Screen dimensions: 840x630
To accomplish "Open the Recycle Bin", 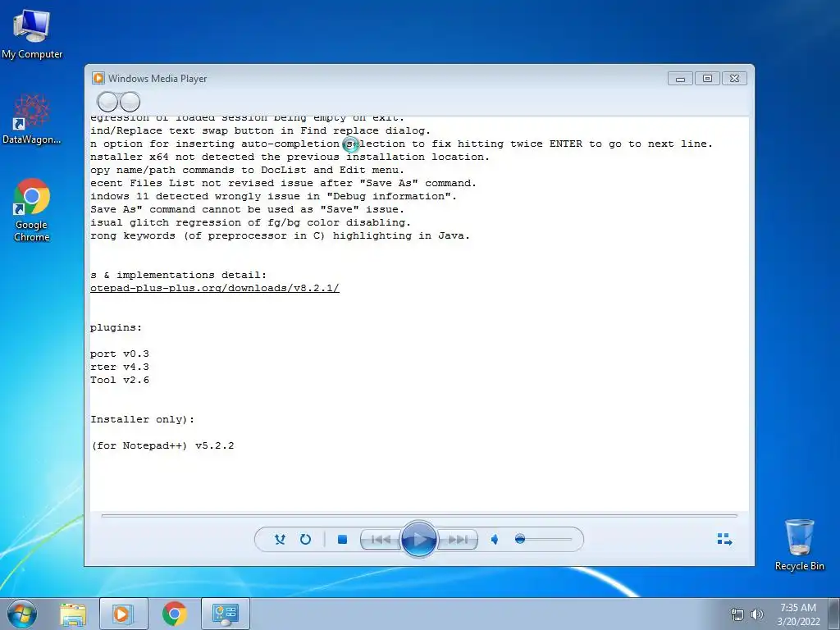I will [x=799, y=545].
